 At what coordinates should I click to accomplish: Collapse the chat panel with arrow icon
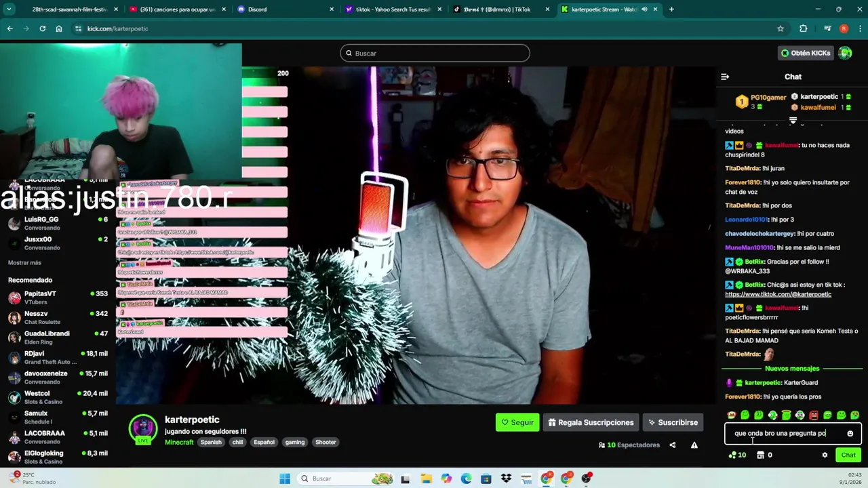pos(725,77)
